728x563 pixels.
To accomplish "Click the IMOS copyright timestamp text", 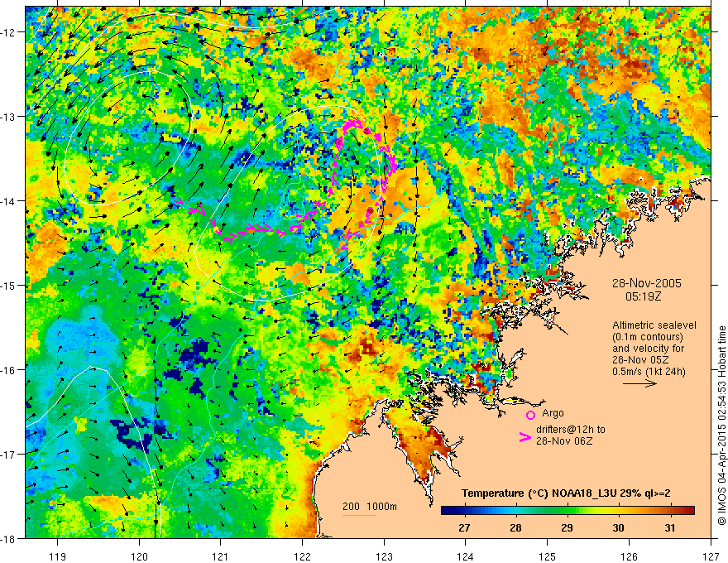I will [x=721, y=426].
